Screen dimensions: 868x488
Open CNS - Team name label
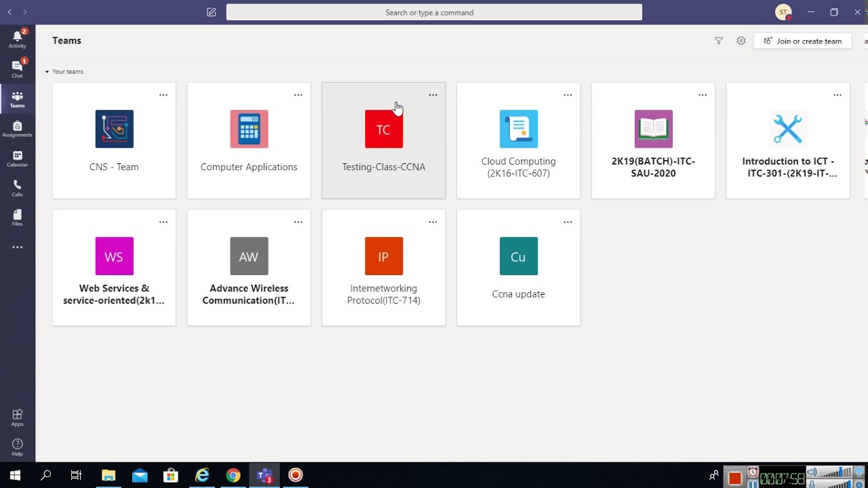[x=114, y=167]
